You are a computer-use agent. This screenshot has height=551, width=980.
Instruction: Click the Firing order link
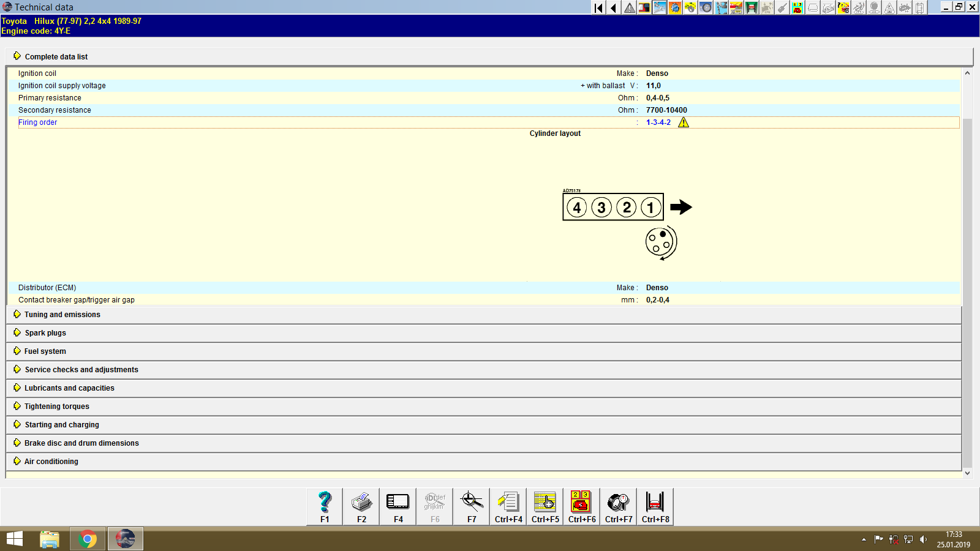37,122
